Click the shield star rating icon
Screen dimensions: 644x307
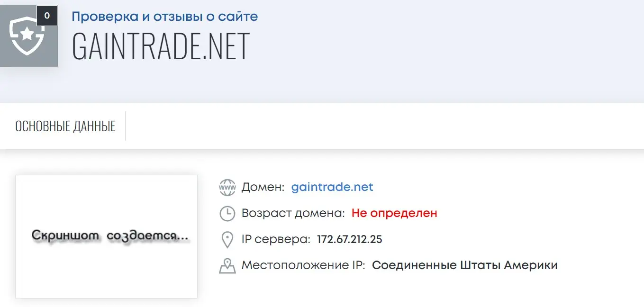point(27,37)
